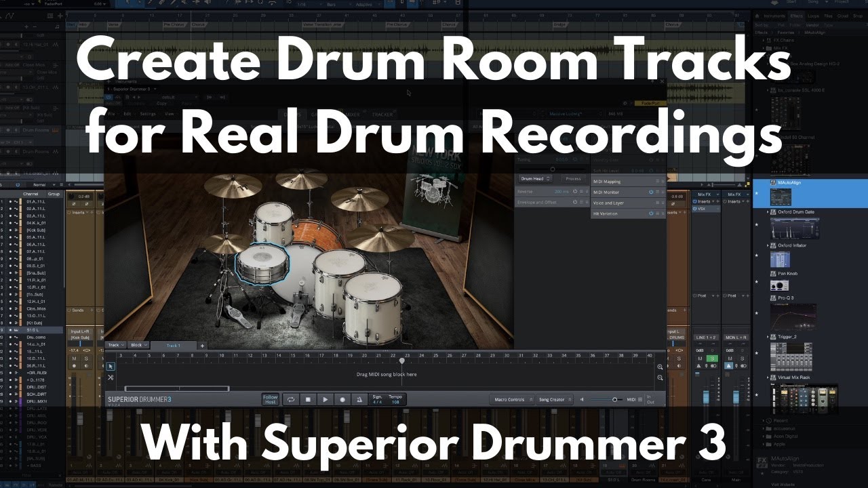Screen dimensions: 868x488
Task: Click the Pan Knob FX plugin icon
Action: pos(773,273)
